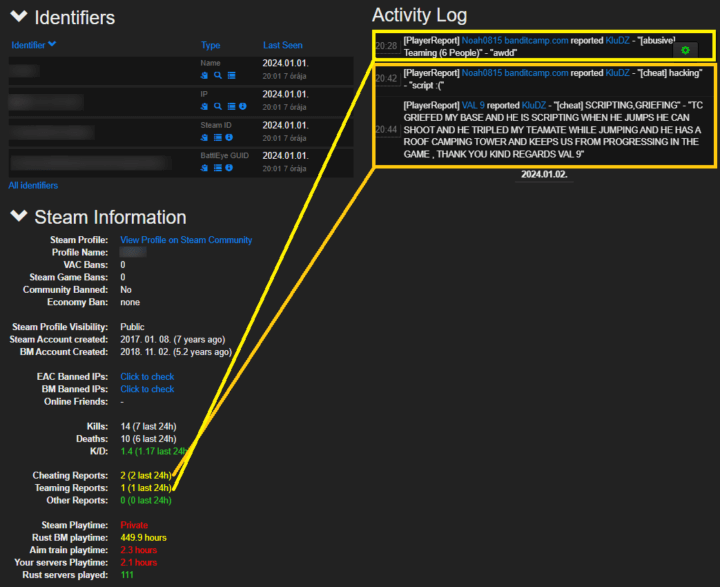Open VAL 9 reporter link
This screenshot has height=587, width=720.
pos(473,105)
